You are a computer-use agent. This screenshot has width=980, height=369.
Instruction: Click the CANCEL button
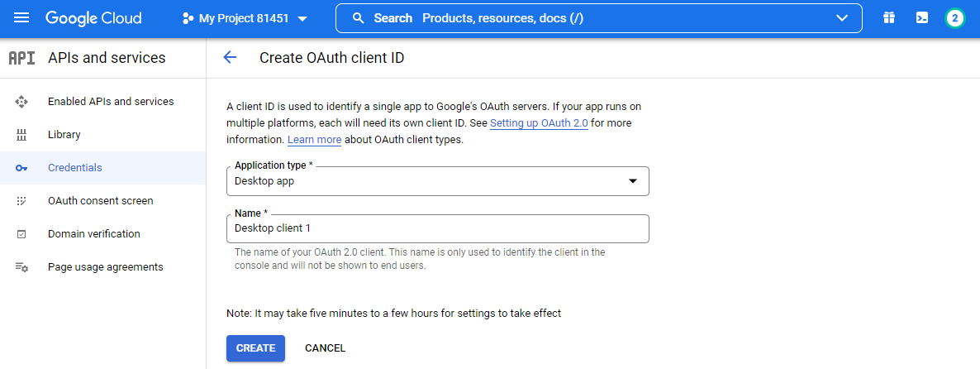coord(325,348)
